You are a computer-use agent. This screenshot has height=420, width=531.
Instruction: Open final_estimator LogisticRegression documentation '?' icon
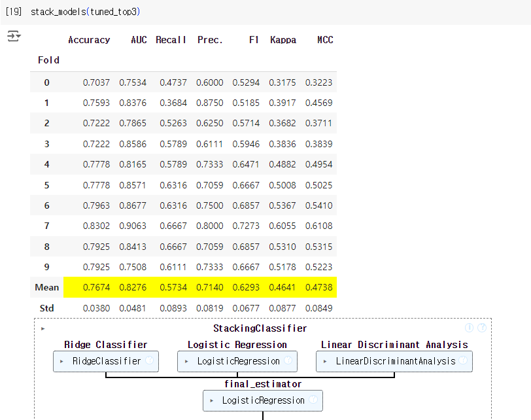313,400
